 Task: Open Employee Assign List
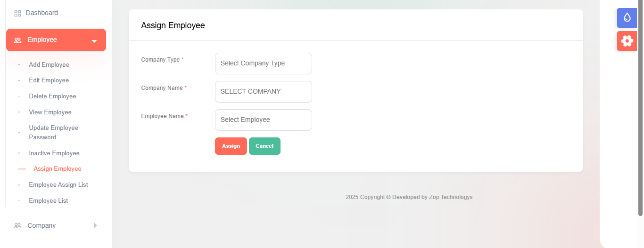point(58,185)
